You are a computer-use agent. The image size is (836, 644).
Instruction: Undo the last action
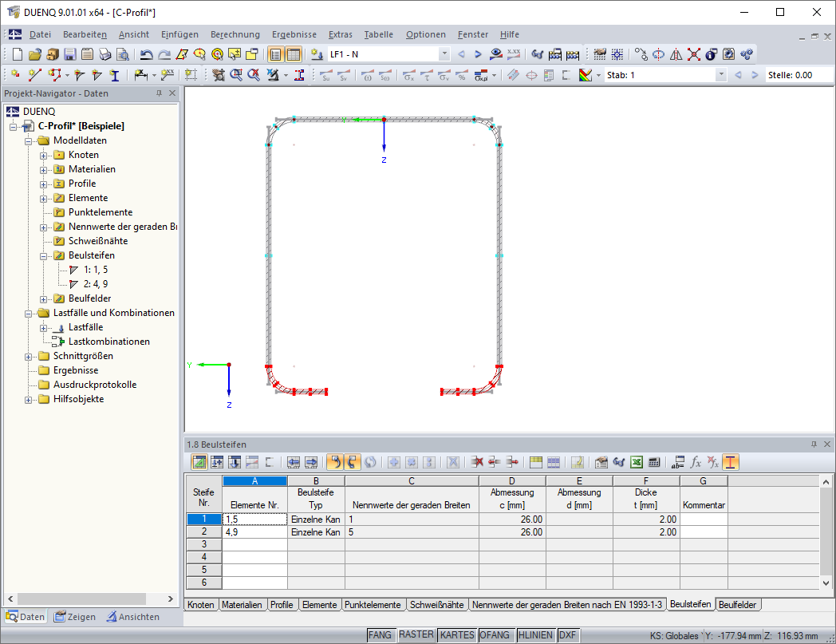pos(146,54)
